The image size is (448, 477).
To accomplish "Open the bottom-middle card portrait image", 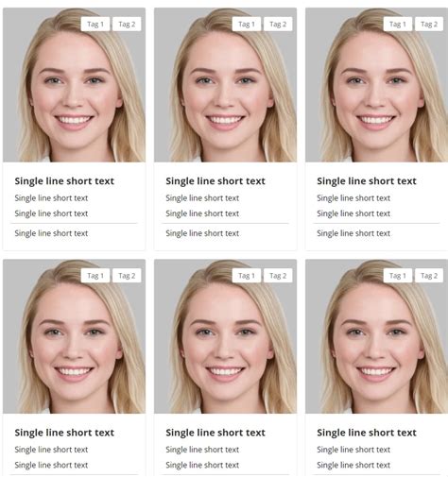I will [225, 336].
